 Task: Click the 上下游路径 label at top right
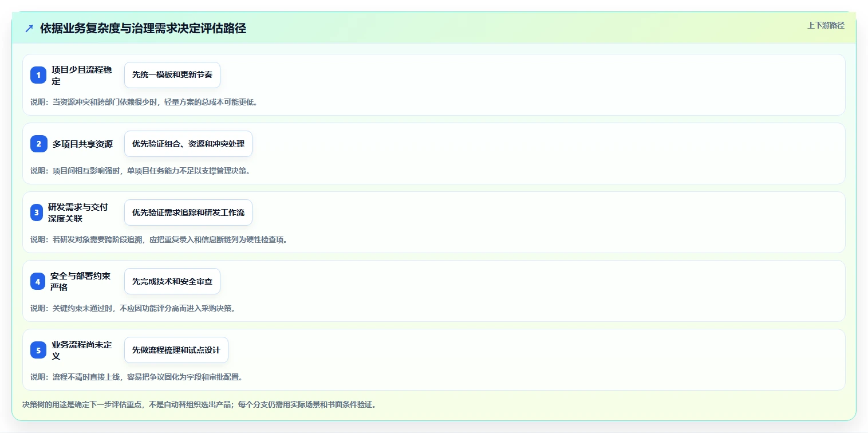pyautogui.click(x=826, y=25)
